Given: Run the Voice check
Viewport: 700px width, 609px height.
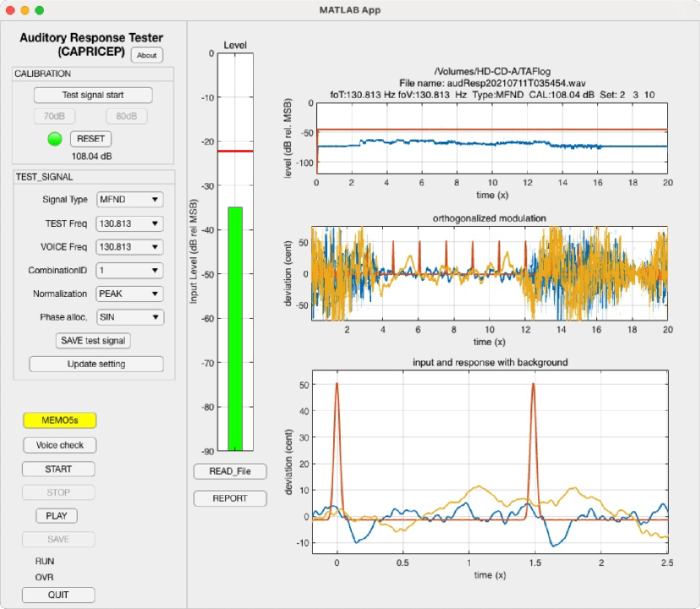Looking at the screenshot, I should 59,445.
